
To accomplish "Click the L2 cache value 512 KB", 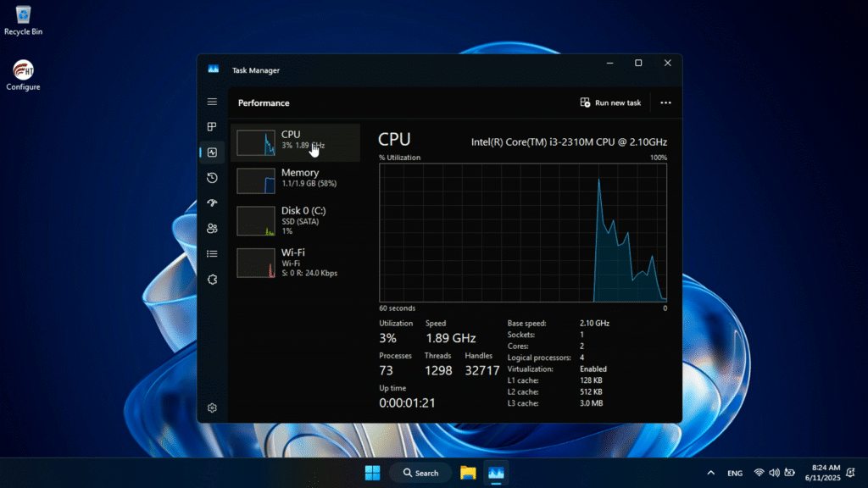I will [591, 391].
